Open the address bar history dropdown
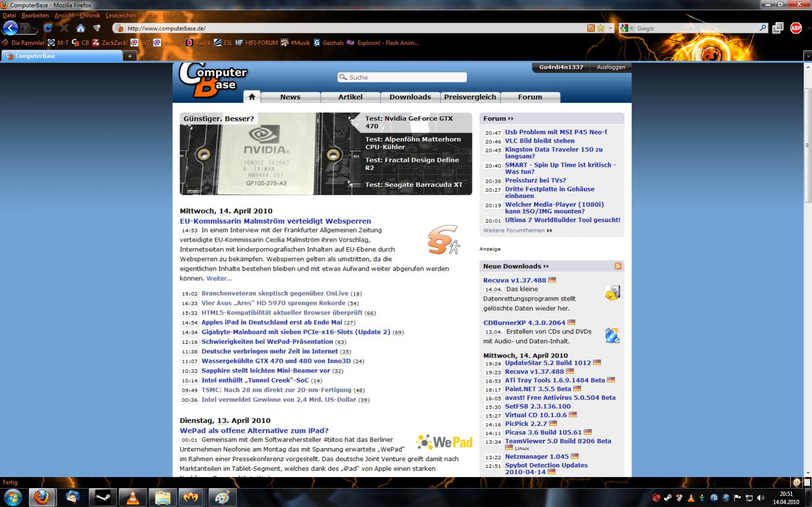Screen dimensions: 812x507 tap(610, 28)
